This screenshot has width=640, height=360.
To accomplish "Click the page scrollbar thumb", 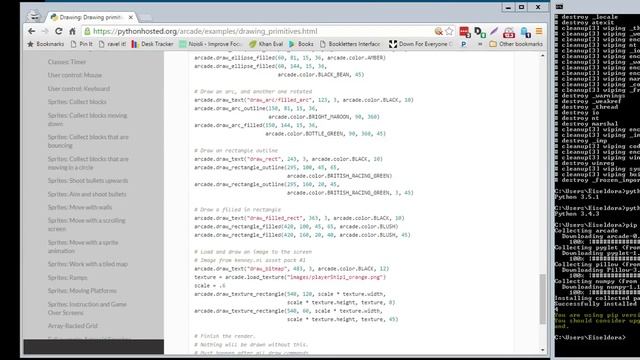I will [542, 299].
